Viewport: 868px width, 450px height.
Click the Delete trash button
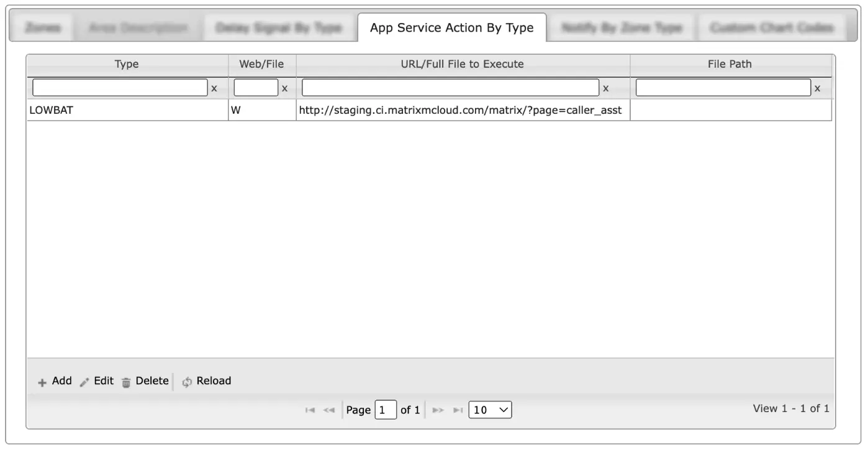(x=145, y=381)
